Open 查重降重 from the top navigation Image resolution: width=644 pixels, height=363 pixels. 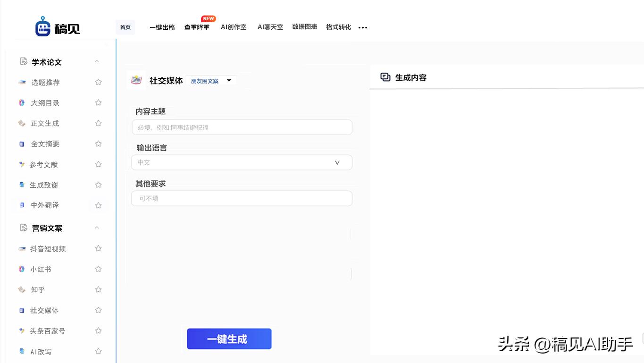[x=196, y=27]
